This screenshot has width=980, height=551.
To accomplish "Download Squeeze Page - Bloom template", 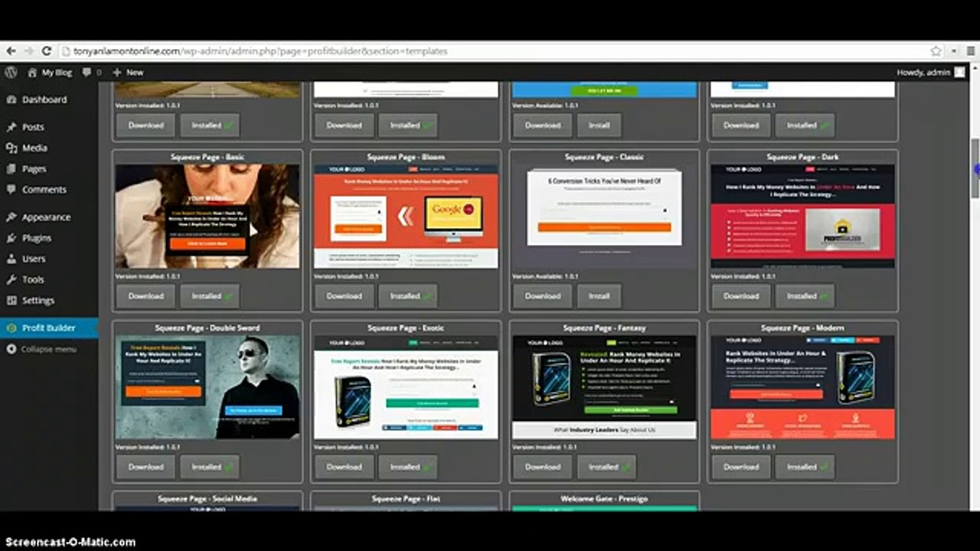I will coord(344,295).
